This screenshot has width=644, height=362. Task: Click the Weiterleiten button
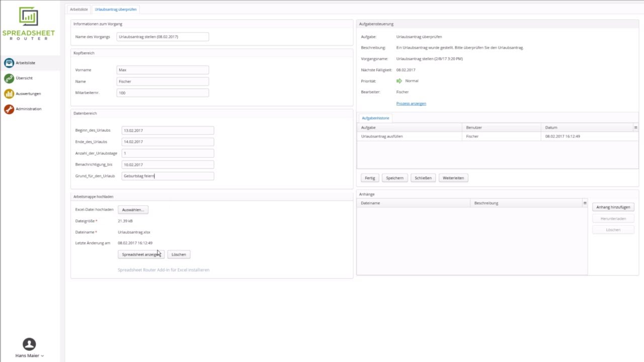click(x=453, y=178)
